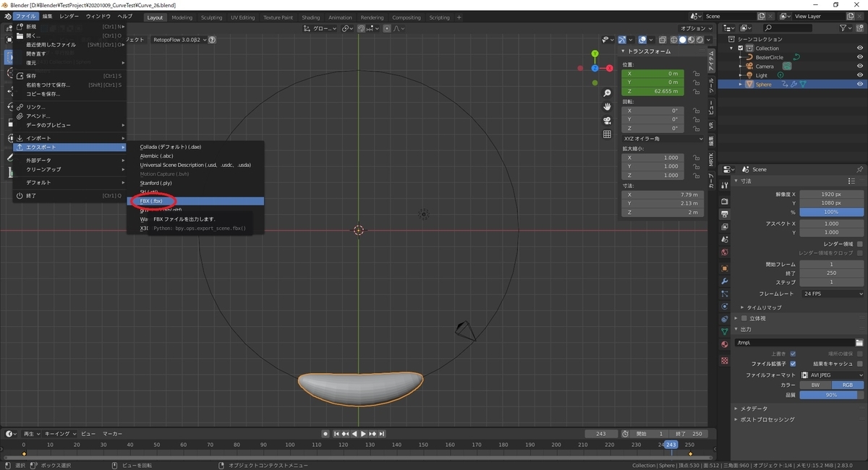Image resolution: width=868 pixels, height=470 pixels.
Task: Open the Tool settings properties tab
Action: [725, 186]
